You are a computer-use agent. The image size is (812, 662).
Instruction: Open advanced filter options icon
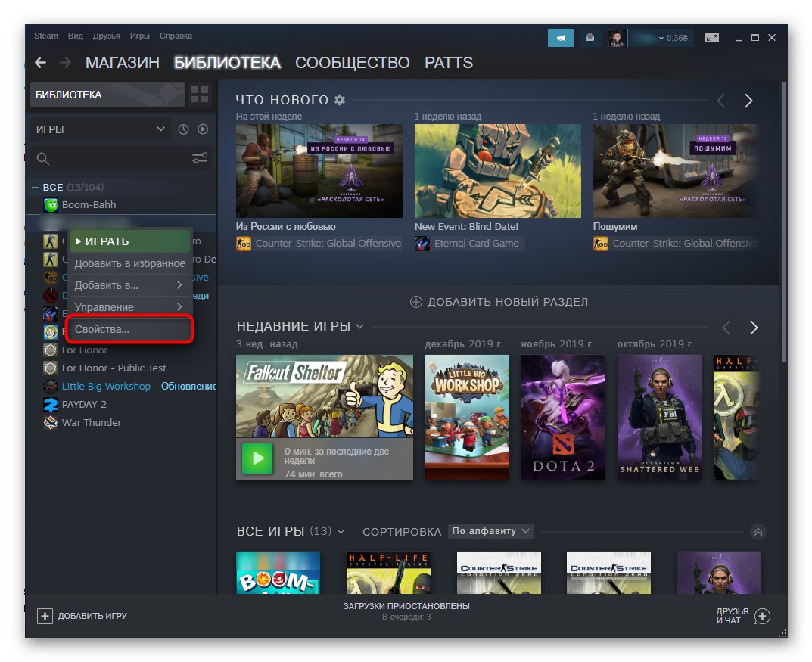pyautogui.click(x=200, y=158)
